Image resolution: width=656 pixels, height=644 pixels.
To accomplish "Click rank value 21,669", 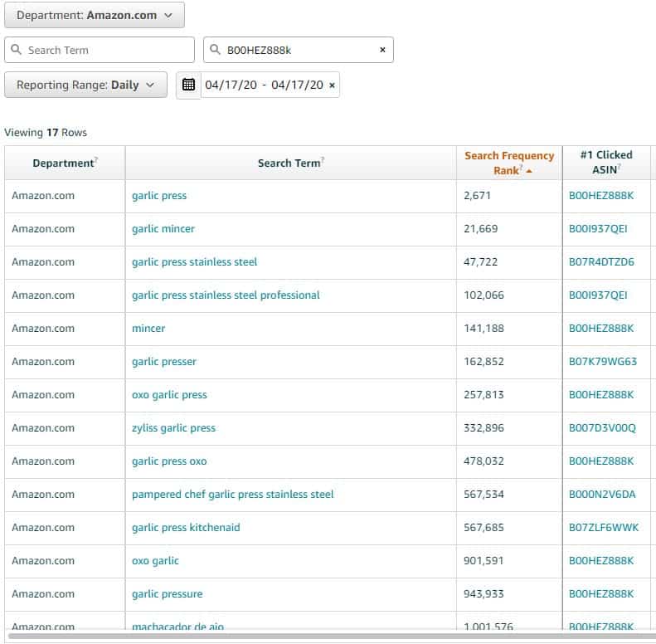I will pyautogui.click(x=481, y=229).
